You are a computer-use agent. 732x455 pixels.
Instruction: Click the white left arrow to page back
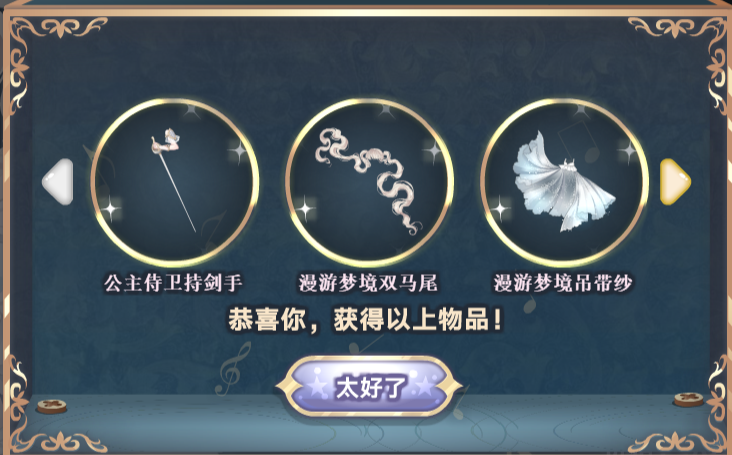pyautogui.click(x=58, y=182)
